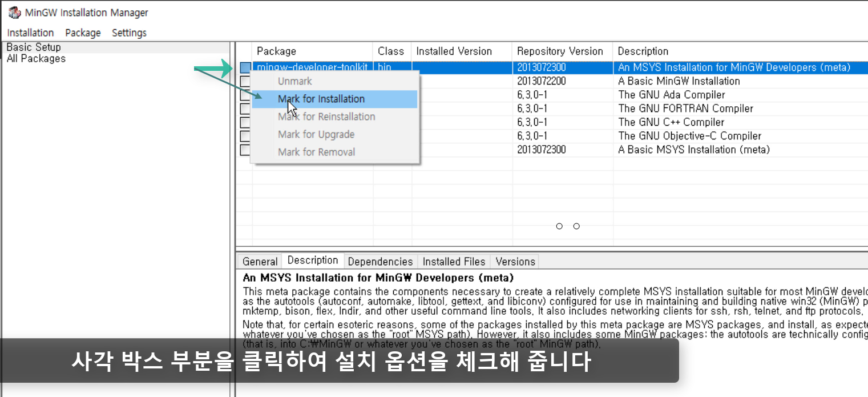Click 'The GNU C++ Compiler' description
Viewport: 868px width, 397px height.
click(x=671, y=122)
